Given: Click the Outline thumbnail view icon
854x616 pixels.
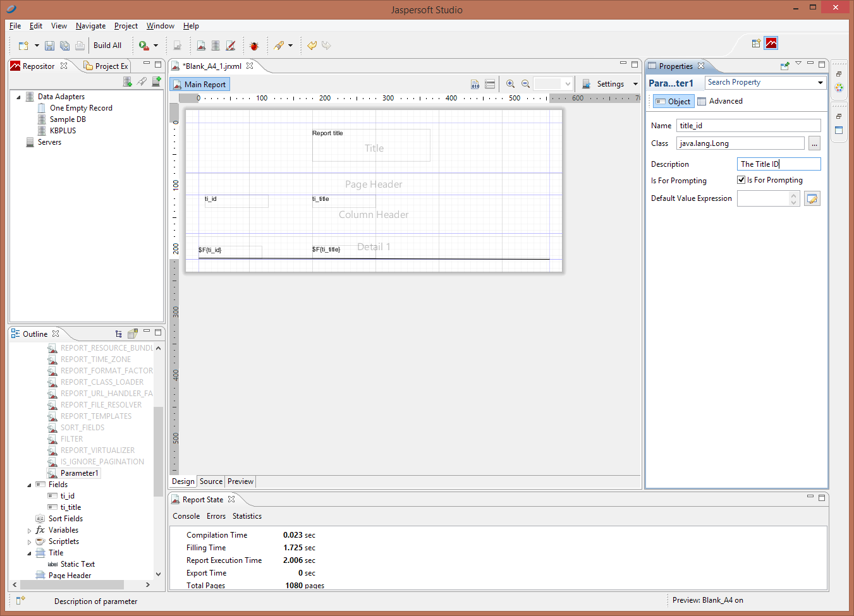Looking at the screenshot, I should pyautogui.click(x=133, y=334).
